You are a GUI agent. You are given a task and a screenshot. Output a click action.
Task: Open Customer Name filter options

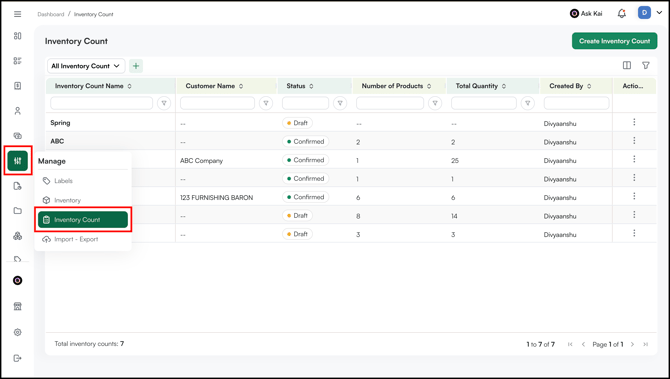pos(266,103)
